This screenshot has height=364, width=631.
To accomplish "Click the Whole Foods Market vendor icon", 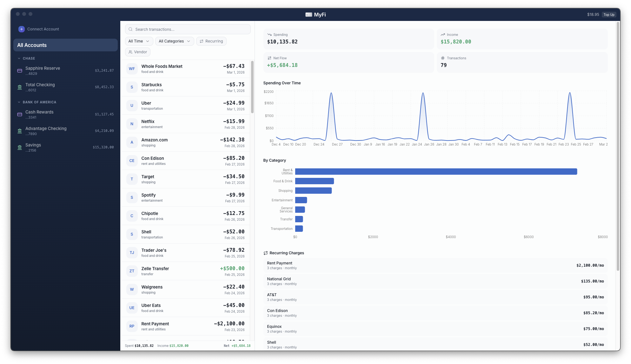I will (x=132, y=69).
